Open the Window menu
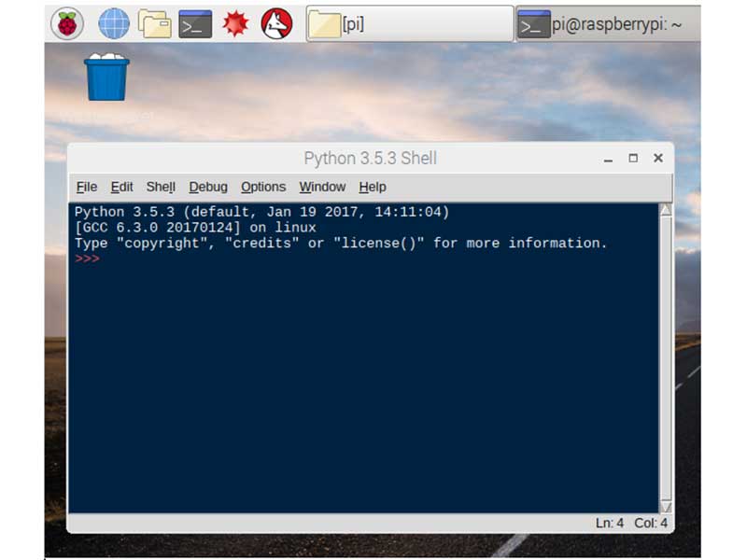The image size is (747, 560). coord(321,187)
